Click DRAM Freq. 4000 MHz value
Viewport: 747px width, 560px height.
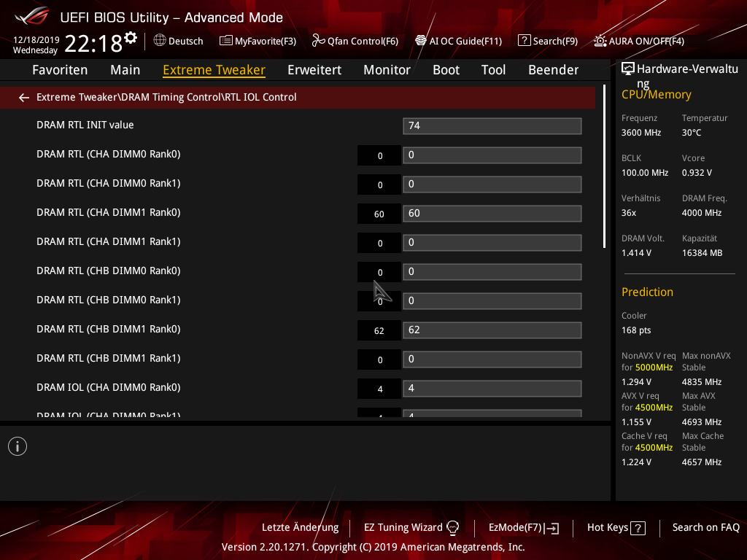coord(702,213)
